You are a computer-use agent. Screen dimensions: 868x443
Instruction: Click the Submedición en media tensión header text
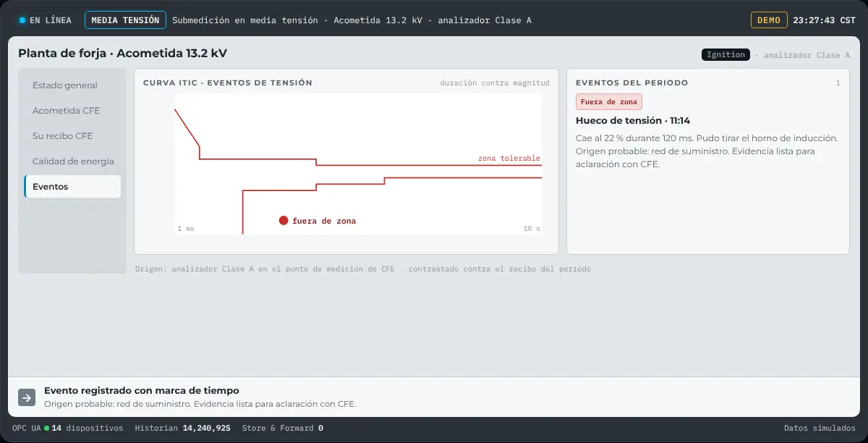click(352, 20)
